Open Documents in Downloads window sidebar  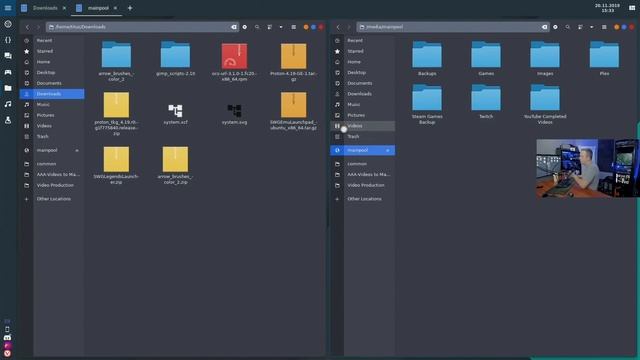pos(52,83)
